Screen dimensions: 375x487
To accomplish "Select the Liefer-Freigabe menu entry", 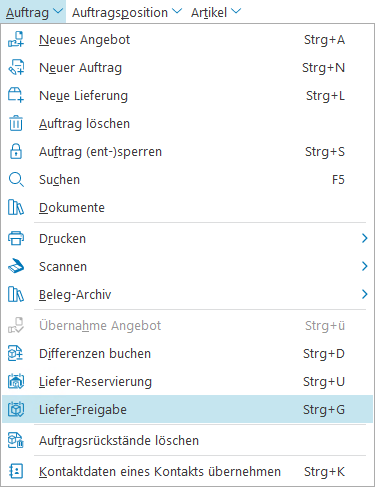I will click(x=187, y=409).
